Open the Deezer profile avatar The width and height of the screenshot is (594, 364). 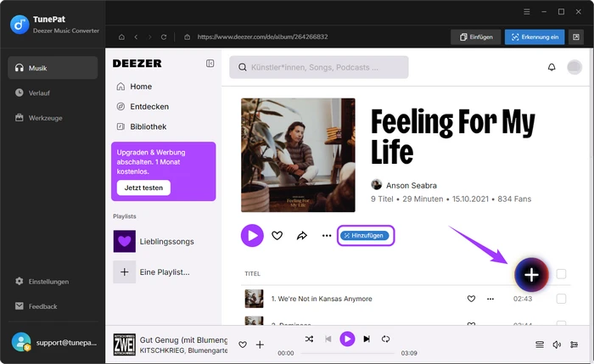(574, 67)
